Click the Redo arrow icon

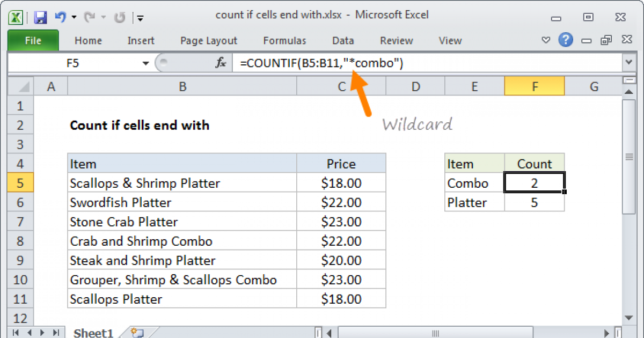pyautogui.click(x=89, y=17)
